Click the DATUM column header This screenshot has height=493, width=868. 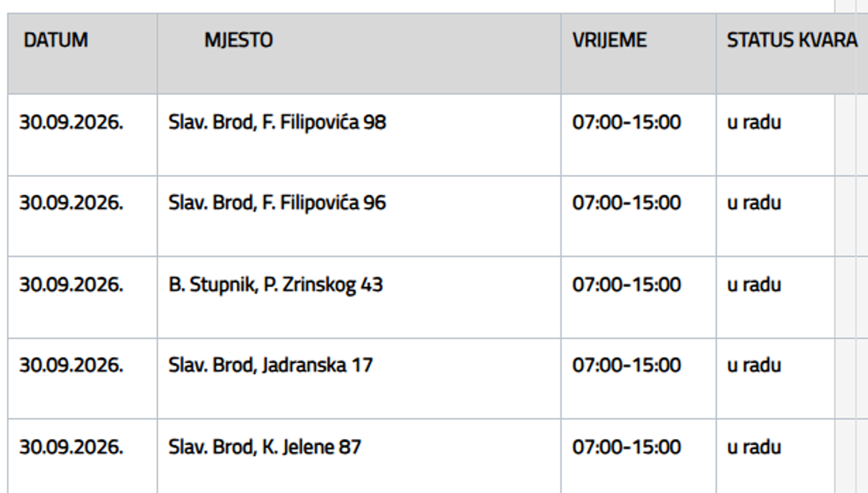[56, 40]
